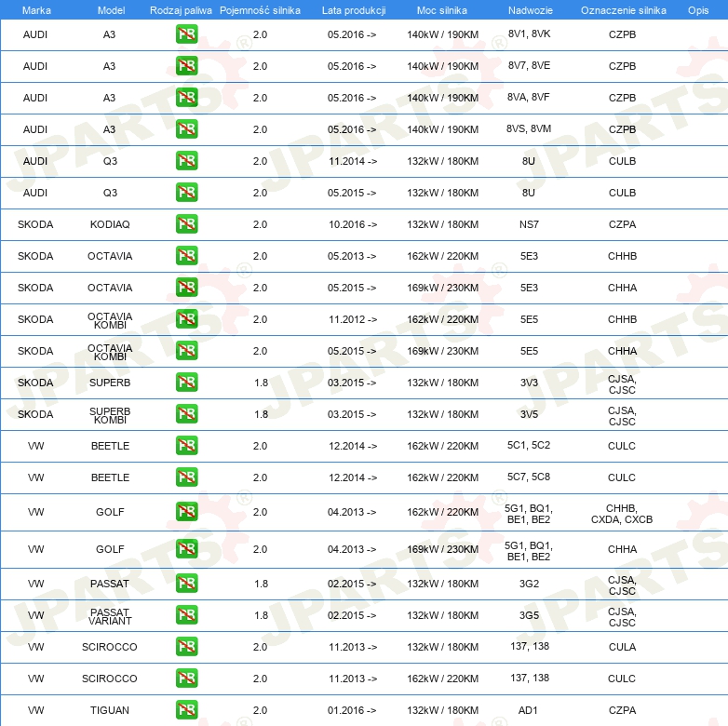Viewport: 728px width, 726px height.
Task: Click the fuel icon in the AUDI A3 8V1, 8VK row
Action: (x=186, y=34)
